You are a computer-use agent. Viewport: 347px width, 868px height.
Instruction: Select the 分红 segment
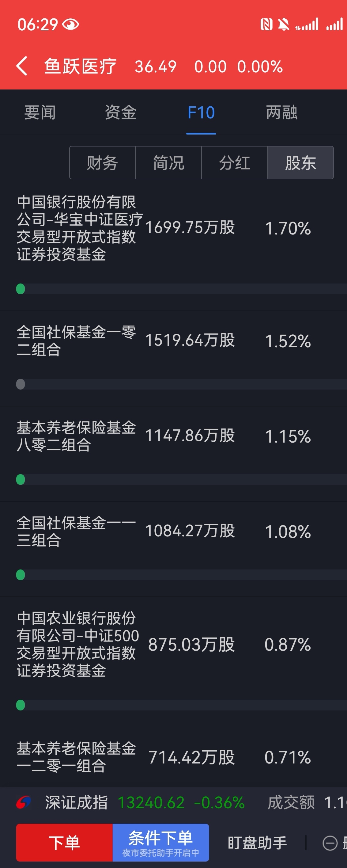(x=234, y=163)
